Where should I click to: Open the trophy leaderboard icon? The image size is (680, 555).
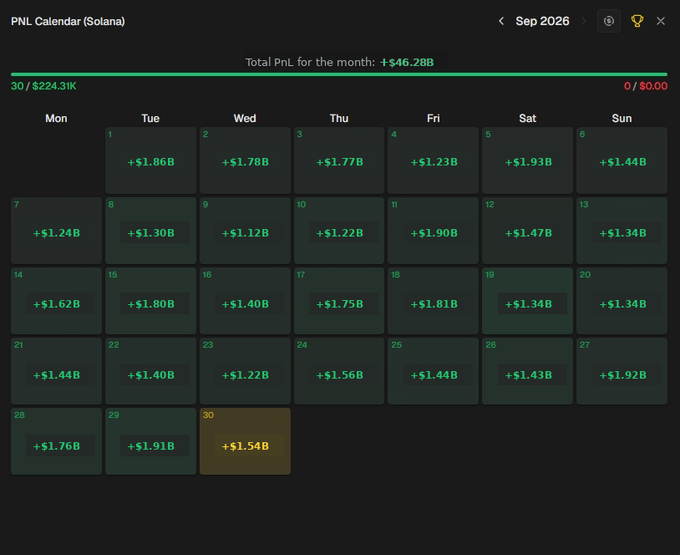637,21
